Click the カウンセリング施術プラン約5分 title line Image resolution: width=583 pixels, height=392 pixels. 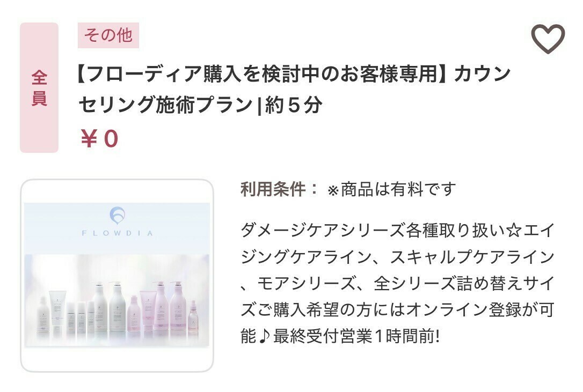pos(200,104)
